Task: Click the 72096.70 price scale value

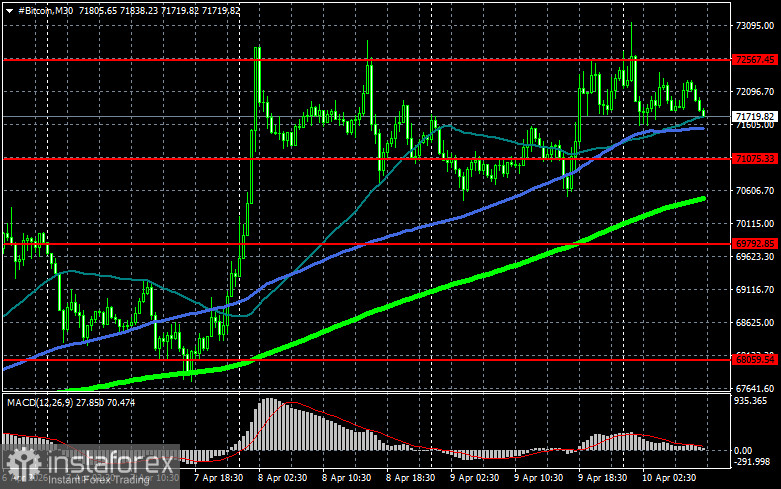Action: coord(755,92)
